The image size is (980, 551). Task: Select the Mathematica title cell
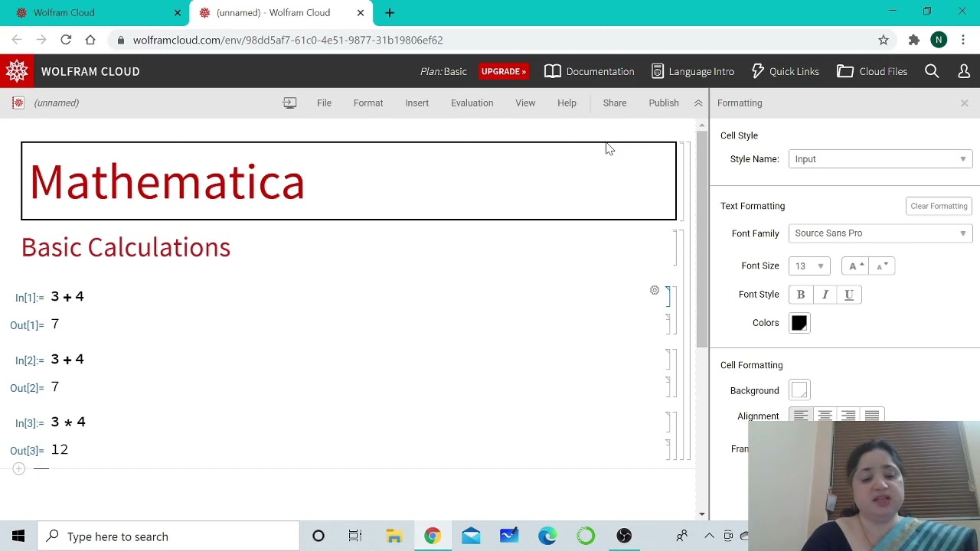[x=348, y=181]
